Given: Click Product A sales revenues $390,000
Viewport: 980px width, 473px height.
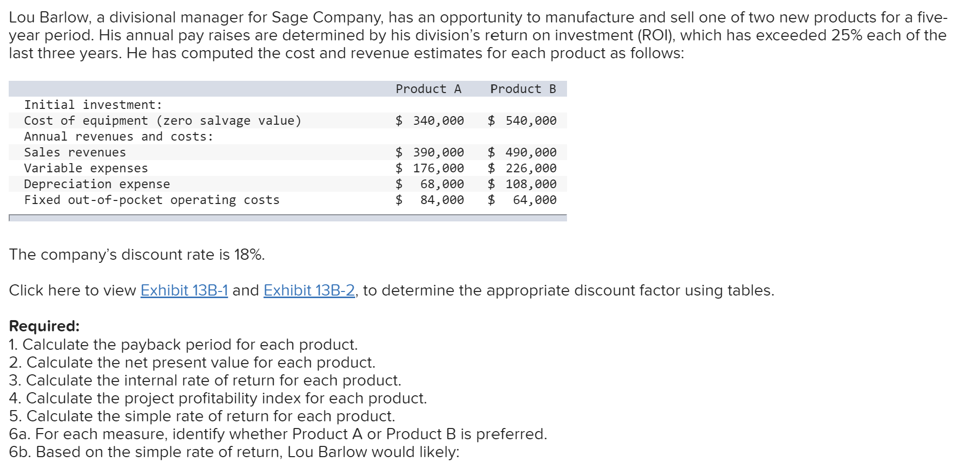Looking at the screenshot, I should click(x=430, y=152).
